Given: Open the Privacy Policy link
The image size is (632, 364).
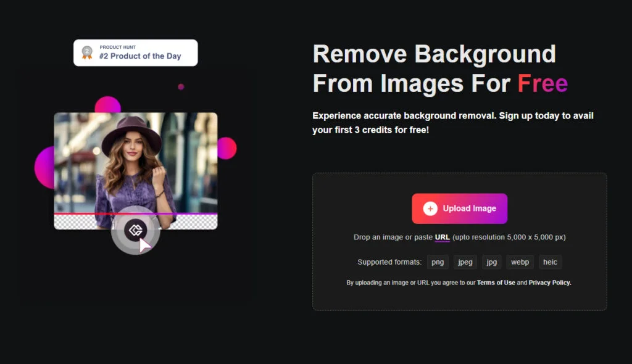Looking at the screenshot, I should click(x=550, y=283).
